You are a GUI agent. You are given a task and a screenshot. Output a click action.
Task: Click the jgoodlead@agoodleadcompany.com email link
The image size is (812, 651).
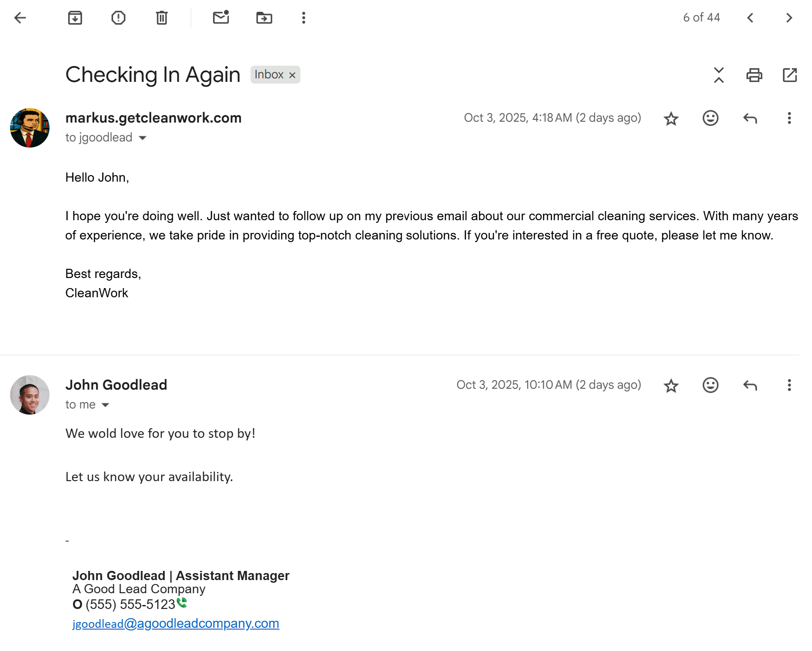pos(176,623)
